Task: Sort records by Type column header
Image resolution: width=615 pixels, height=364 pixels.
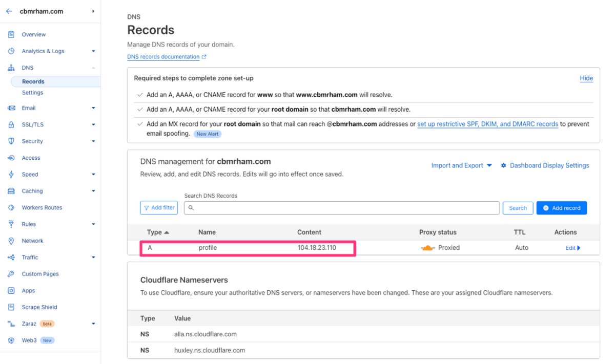Action: point(158,232)
